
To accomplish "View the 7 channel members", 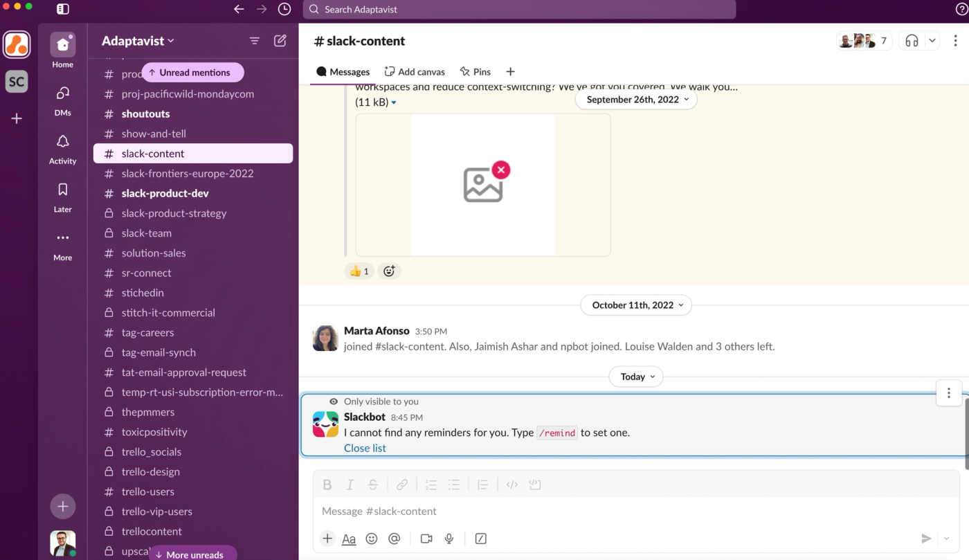I will (x=864, y=41).
